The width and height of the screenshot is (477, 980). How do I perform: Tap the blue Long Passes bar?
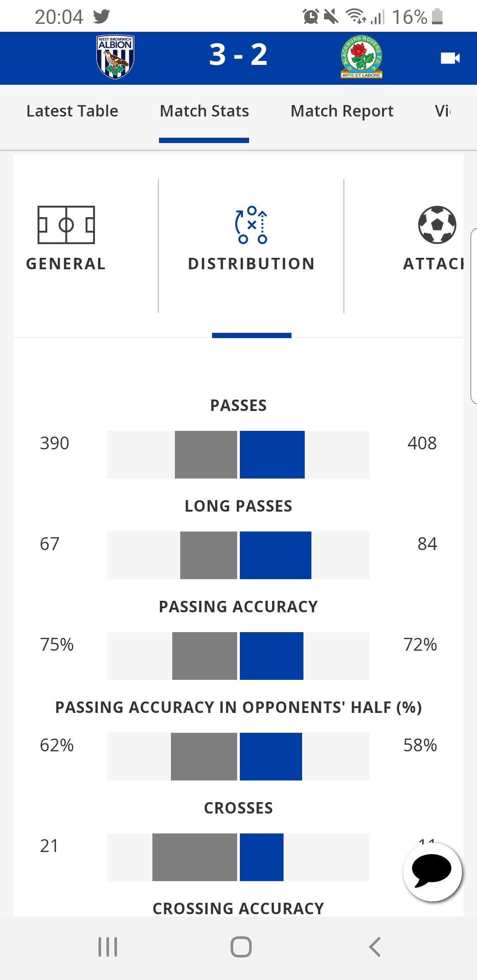276,555
